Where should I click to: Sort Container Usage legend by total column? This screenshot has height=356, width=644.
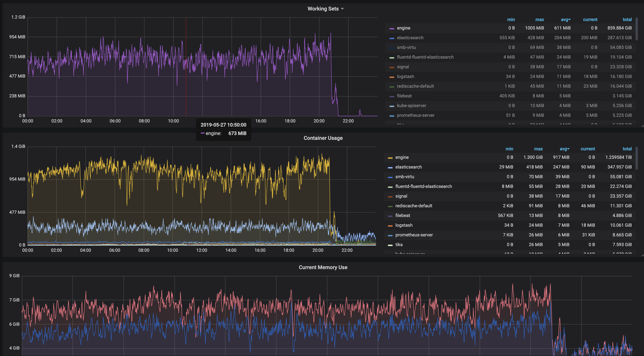(x=627, y=149)
